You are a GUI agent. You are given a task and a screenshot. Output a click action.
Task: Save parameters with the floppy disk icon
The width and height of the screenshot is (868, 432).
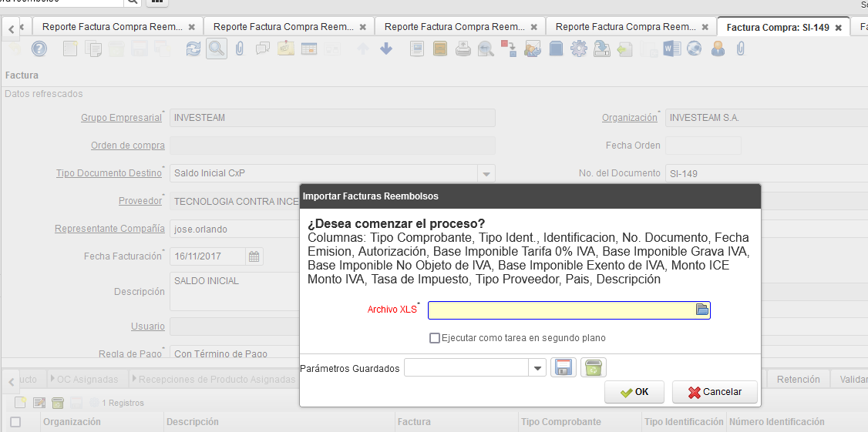(x=564, y=368)
